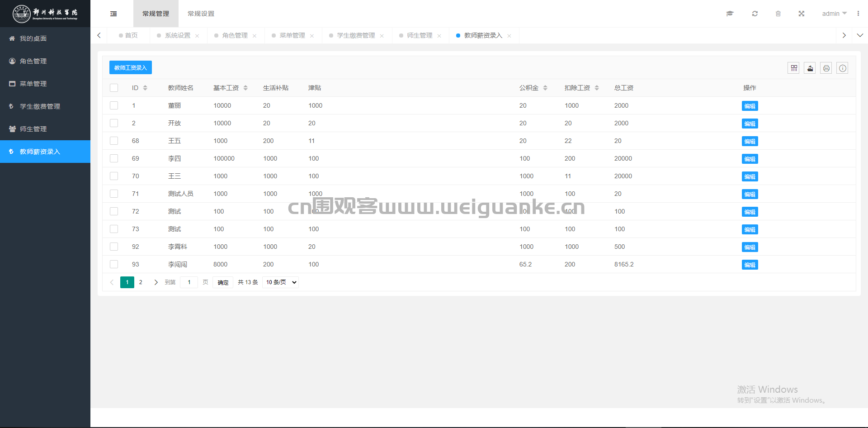868x428 pixels.
Task: Close the 师生管理 tab
Action: (x=439, y=36)
